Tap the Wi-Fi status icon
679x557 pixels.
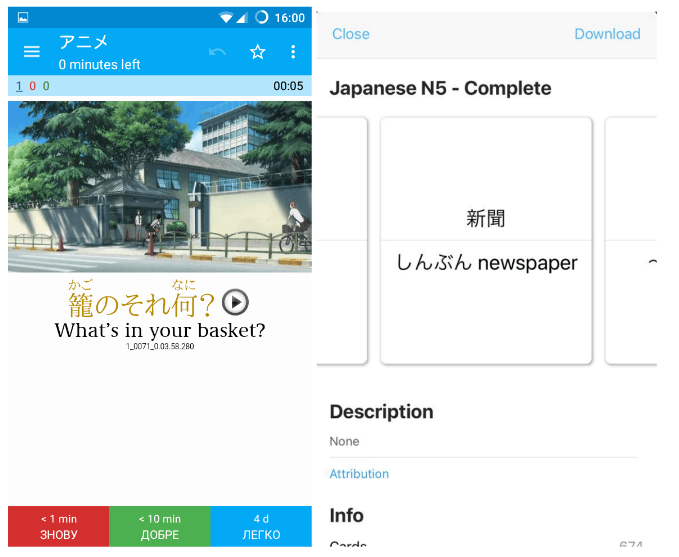(x=225, y=18)
